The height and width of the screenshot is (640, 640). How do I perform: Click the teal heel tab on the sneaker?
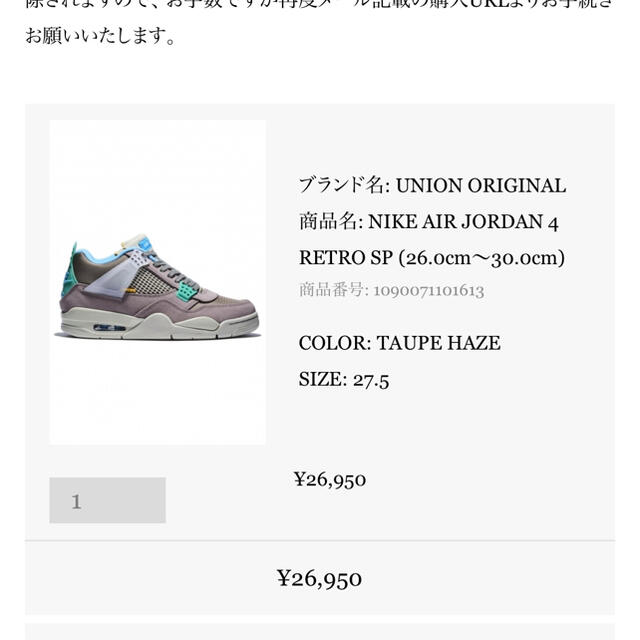69,271
